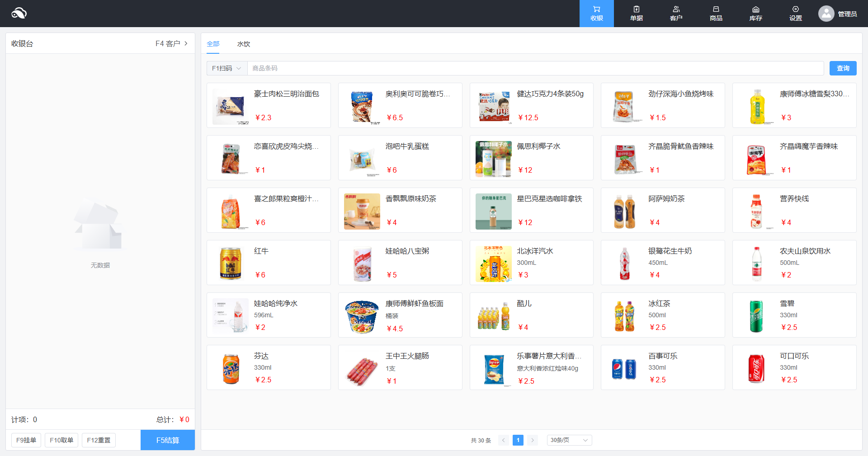The width and height of the screenshot is (868, 456).
Task: Click the 查询 search button
Action: pos(843,68)
